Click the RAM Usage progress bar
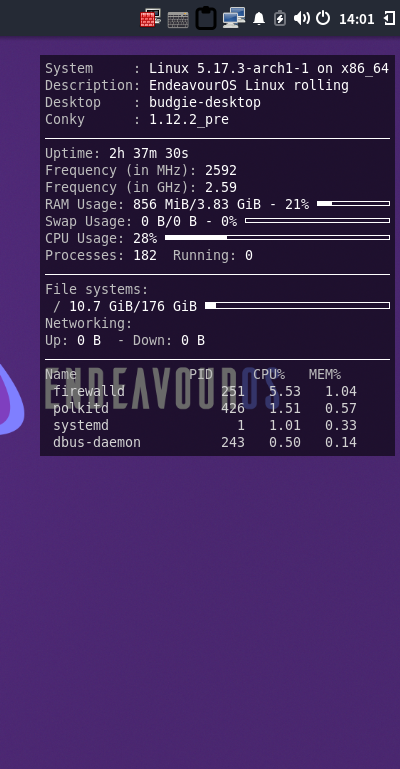 click(x=353, y=204)
